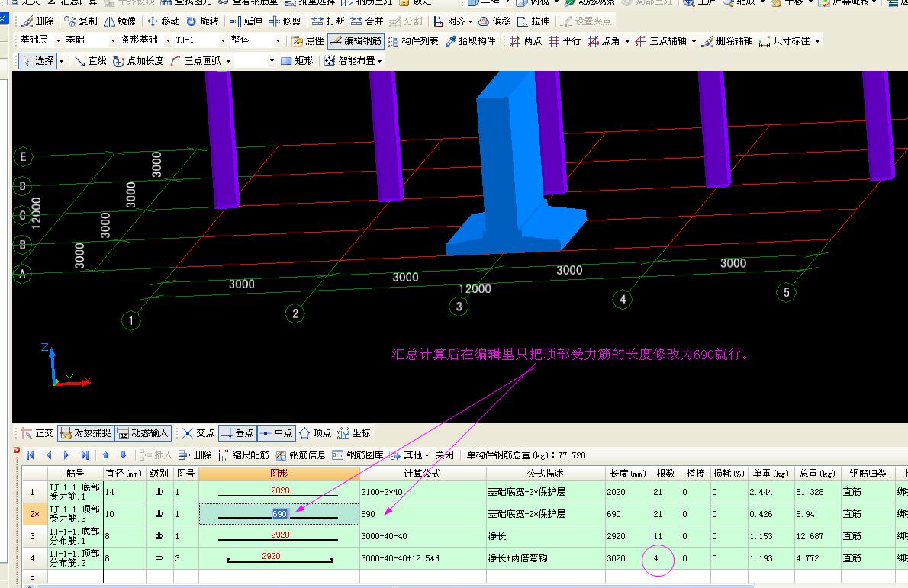Select 平行 (parallel) axis tool
Screen dimensions: 908x588
point(565,41)
